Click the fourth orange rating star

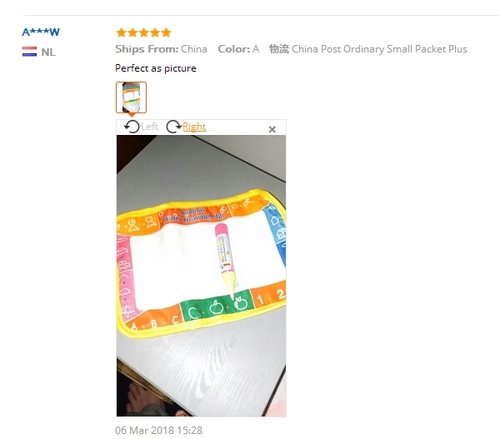[x=155, y=32]
